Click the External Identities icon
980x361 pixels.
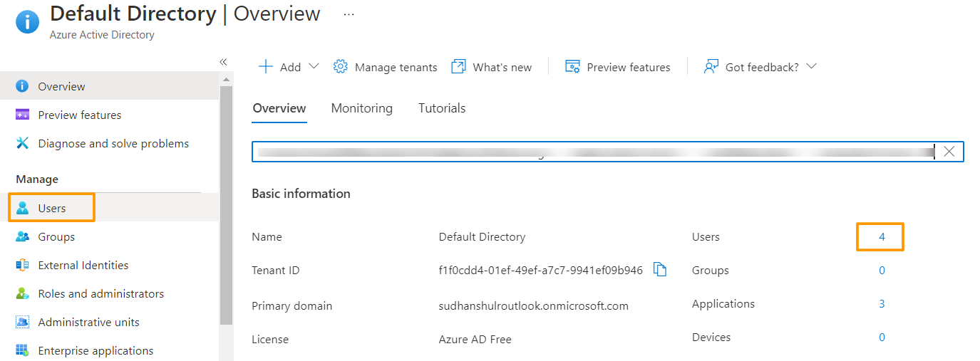(22, 265)
